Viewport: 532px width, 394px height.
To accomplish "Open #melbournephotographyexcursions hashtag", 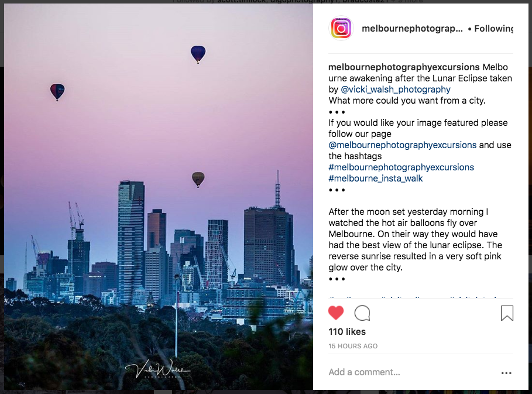I will coord(401,167).
